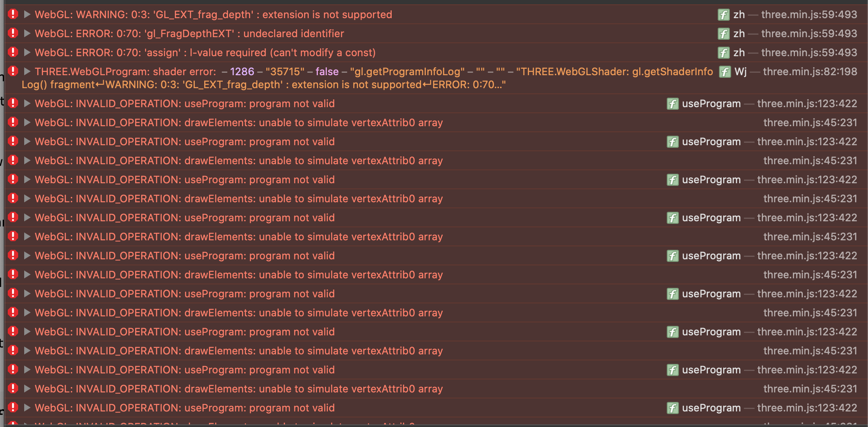The width and height of the screenshot is (868, 427).
Task: Expand the THREE.WebGLProgram shader error entry
Action: point(27,72)
